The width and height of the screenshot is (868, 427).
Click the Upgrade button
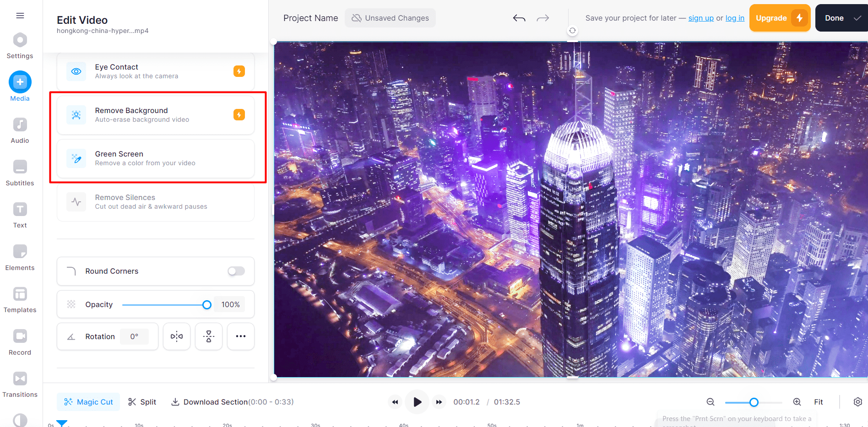(779, 18)
